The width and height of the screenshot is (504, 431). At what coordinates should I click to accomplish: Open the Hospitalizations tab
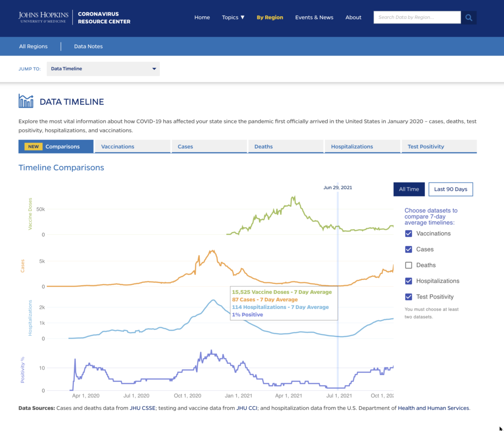pos(362,147)
